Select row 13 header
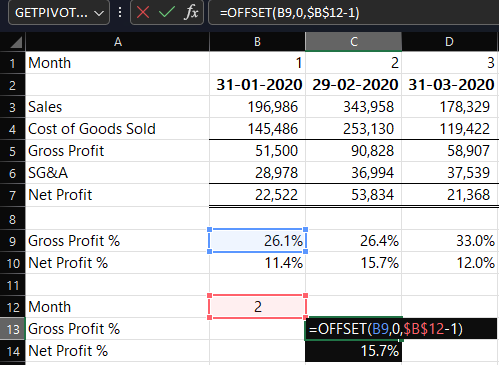The image size is (499, 365). (12, 329)
